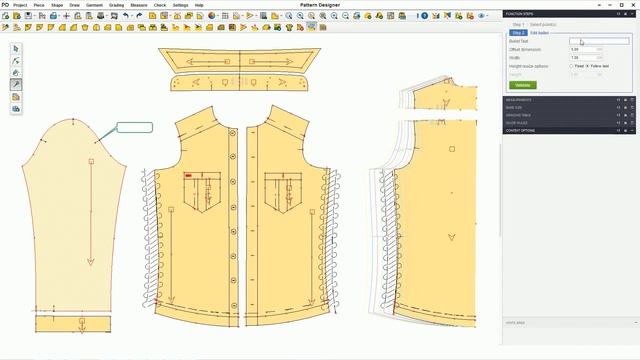Expand the Measurements panel
640x360 pixels.
[x=633, y=100]
